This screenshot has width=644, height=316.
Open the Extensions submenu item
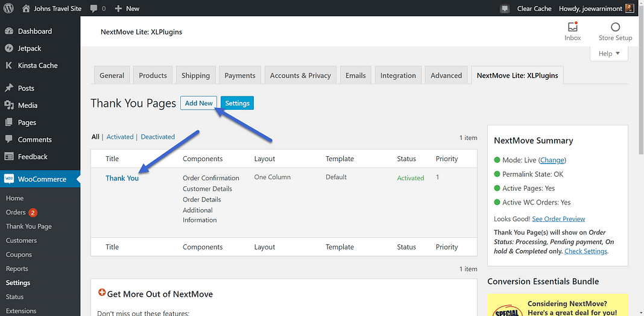(x=21, y=311)
